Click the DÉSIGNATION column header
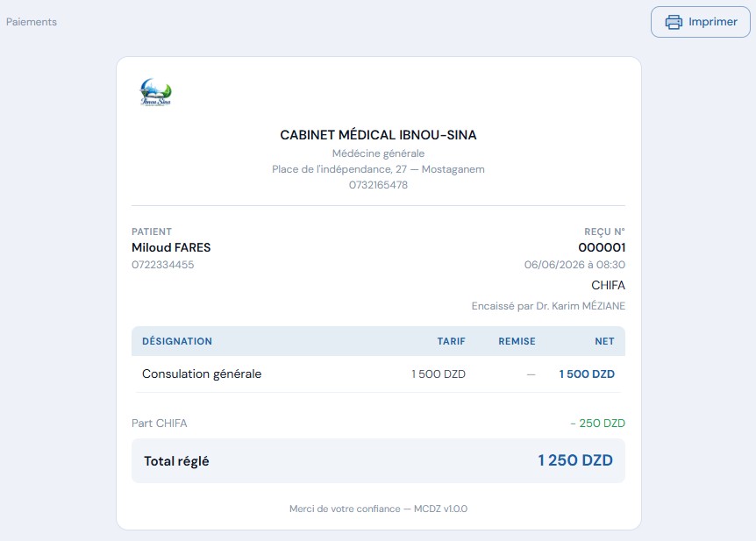Viewport: 756px width, 541px height. tap(177, 341)
